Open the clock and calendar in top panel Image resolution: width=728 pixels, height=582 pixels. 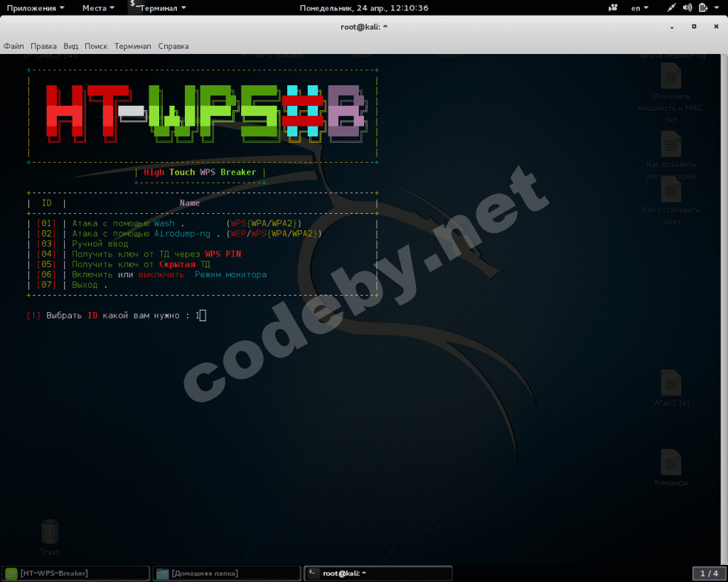363,8
